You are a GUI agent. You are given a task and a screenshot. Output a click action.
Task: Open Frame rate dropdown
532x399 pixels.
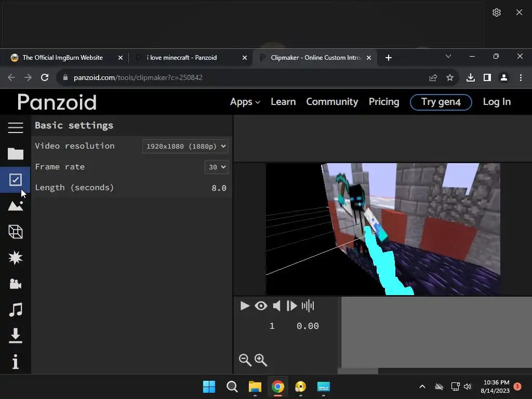(217, 167)
